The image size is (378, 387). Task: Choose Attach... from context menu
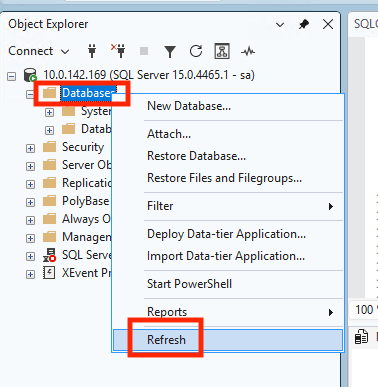pos(227,134)
